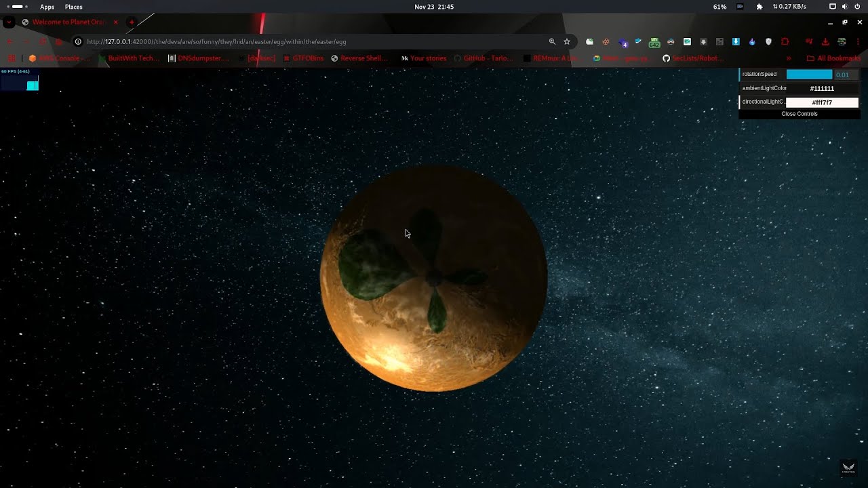This screenshot has width=868, height=488.
Task: Open the REMnux bookmark
Action: pyautogui.click(x=551, y=58)
